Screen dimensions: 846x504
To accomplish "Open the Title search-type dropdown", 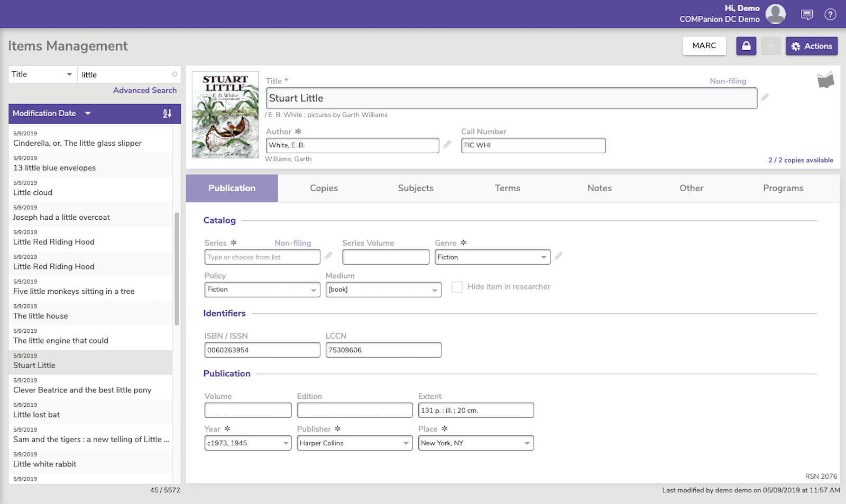I will tap(42, 74).
